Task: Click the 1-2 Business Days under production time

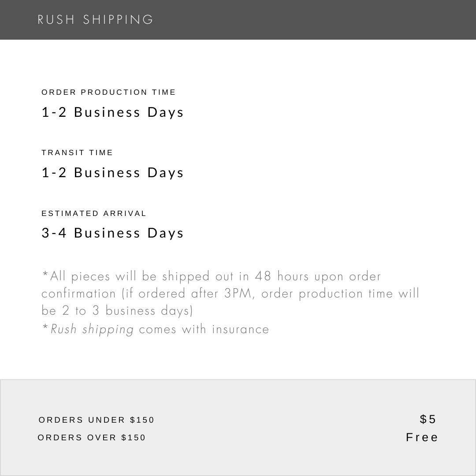Action: (112, 112)
